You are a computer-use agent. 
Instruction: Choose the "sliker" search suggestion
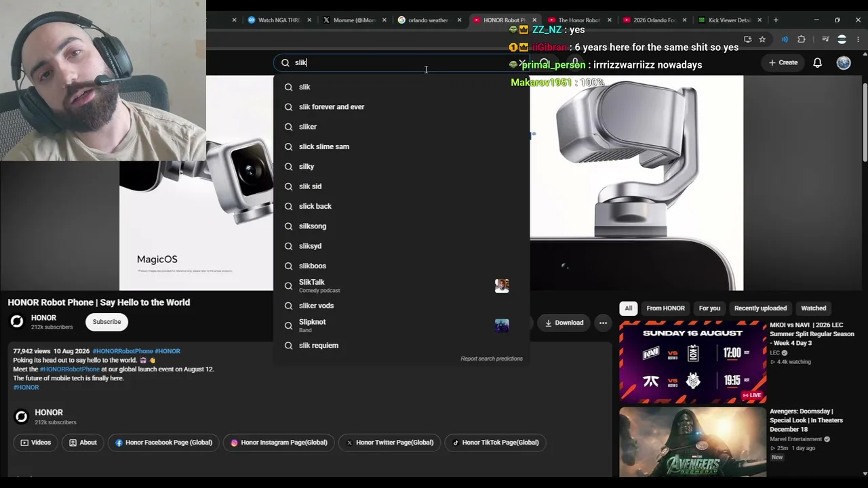(401, 127)
